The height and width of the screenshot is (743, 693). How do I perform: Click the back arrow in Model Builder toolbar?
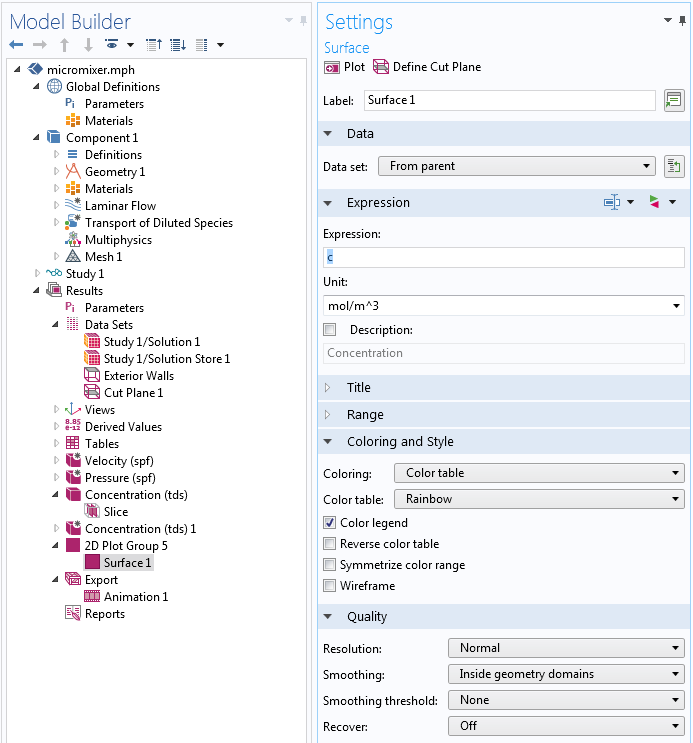point(16,45)
